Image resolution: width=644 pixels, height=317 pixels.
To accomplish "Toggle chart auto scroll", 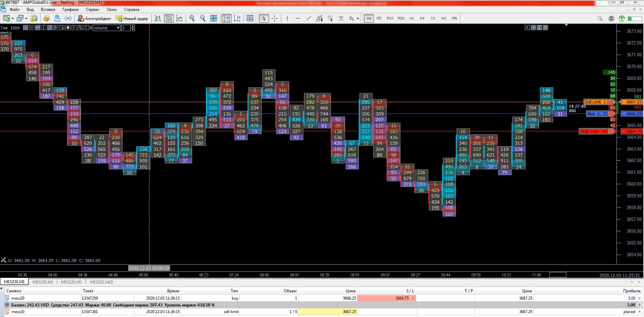I will 227,18.
